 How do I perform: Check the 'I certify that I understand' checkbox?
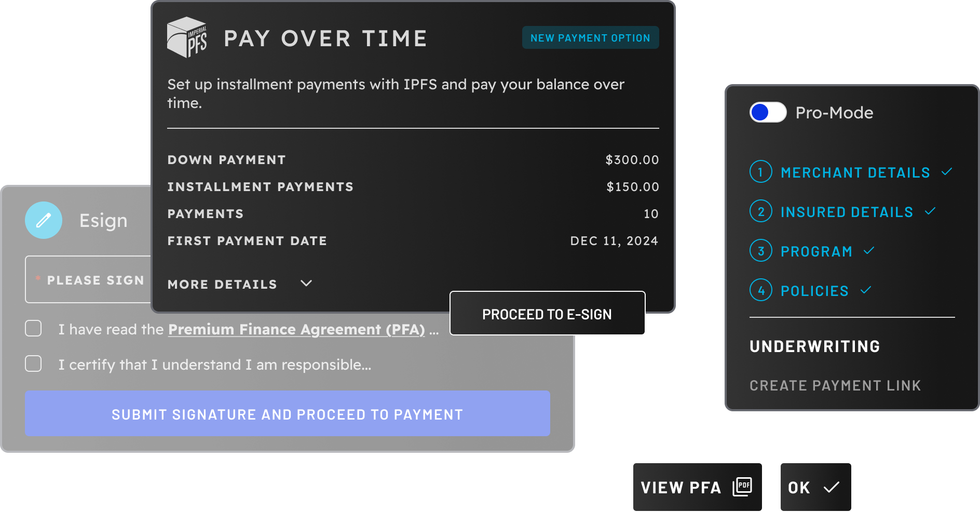tap(34, 363)
